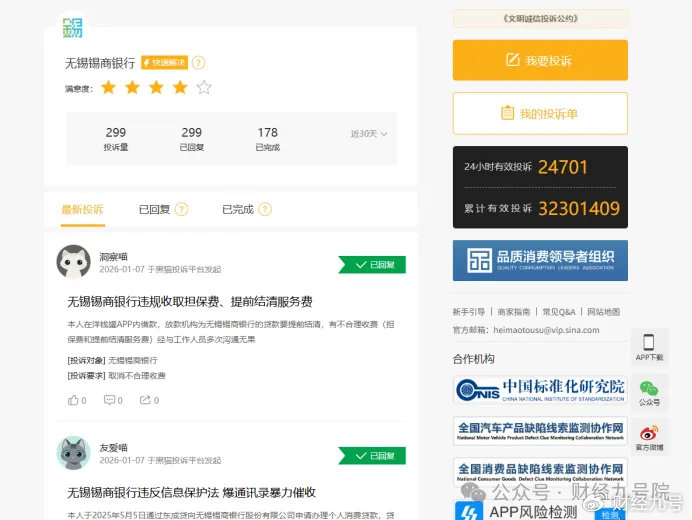Open APP下载 phone icon in sidebar

click(649, 346)
